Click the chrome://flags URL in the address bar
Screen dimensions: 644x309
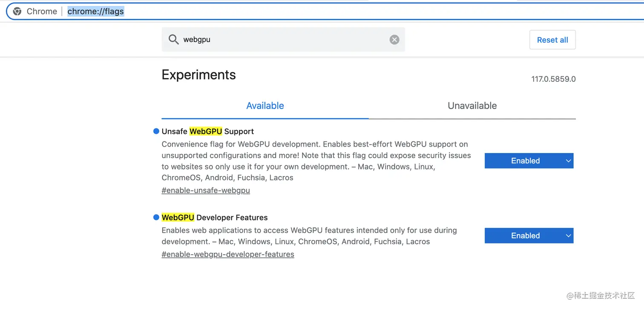click(96, 12)
